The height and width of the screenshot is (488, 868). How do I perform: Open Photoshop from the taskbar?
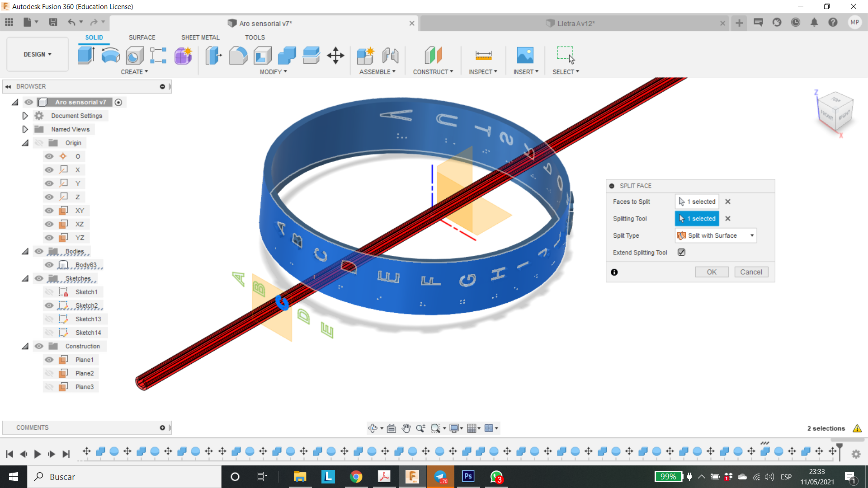pos(468,476)
